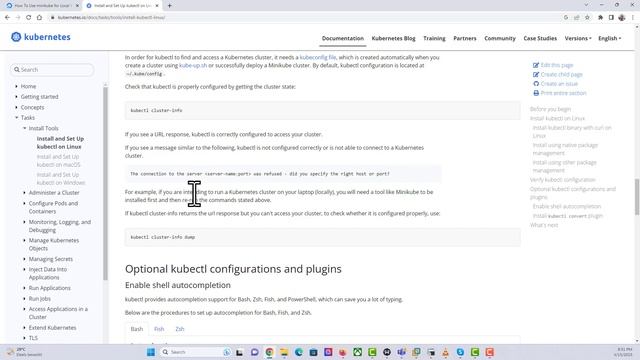
Task: Click the GitHub icon beside Create an issue
Action: pyautogui.click(x=536, y=84)
